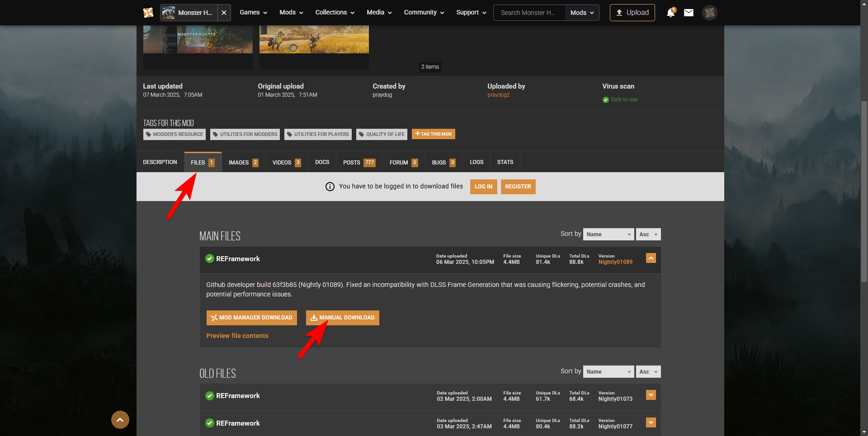The width and height of the screenshot is (868, 436).
Task: Open the Community menu
Action: (424, 13)
